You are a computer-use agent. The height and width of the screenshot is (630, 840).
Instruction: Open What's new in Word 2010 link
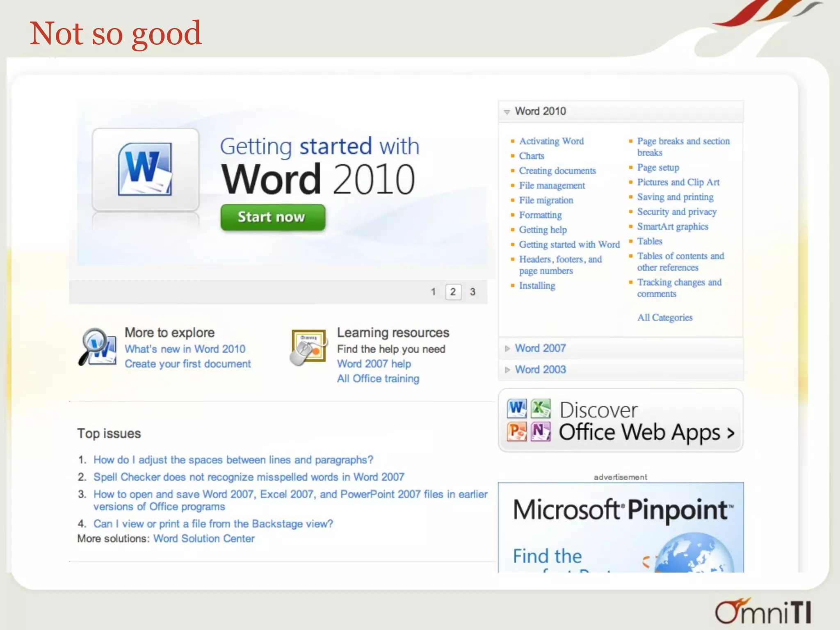coord(185,349)
